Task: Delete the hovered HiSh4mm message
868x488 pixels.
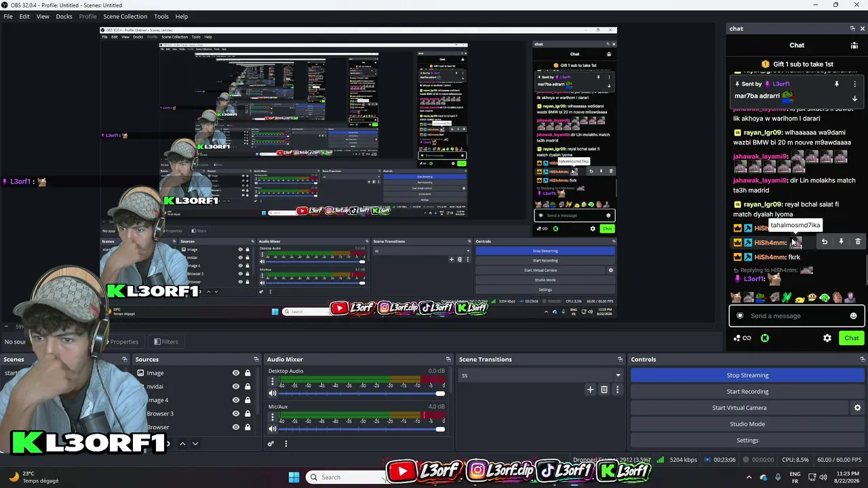Action: (x=858, y=242)
